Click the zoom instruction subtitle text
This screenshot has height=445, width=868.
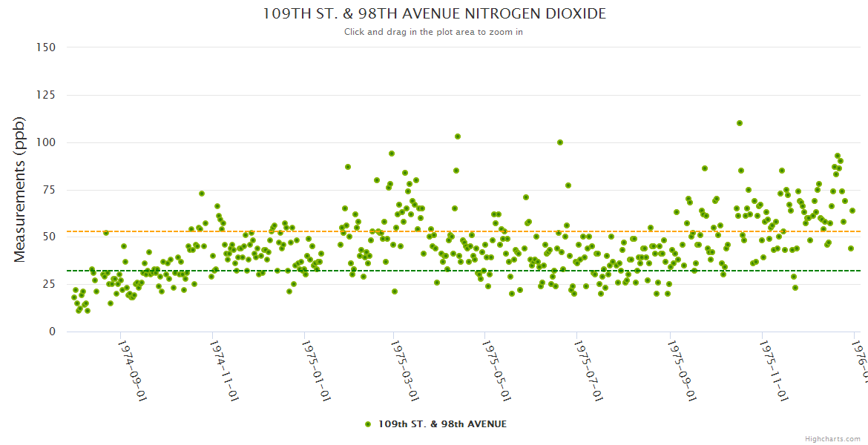[x=434, y=32]
